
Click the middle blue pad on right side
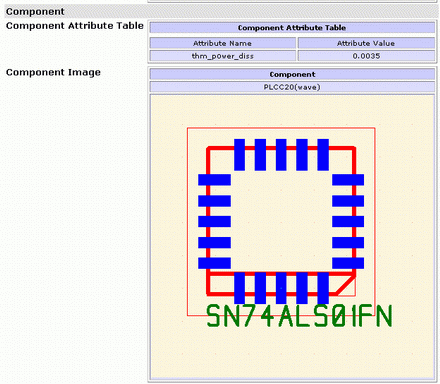coord(348,222)
